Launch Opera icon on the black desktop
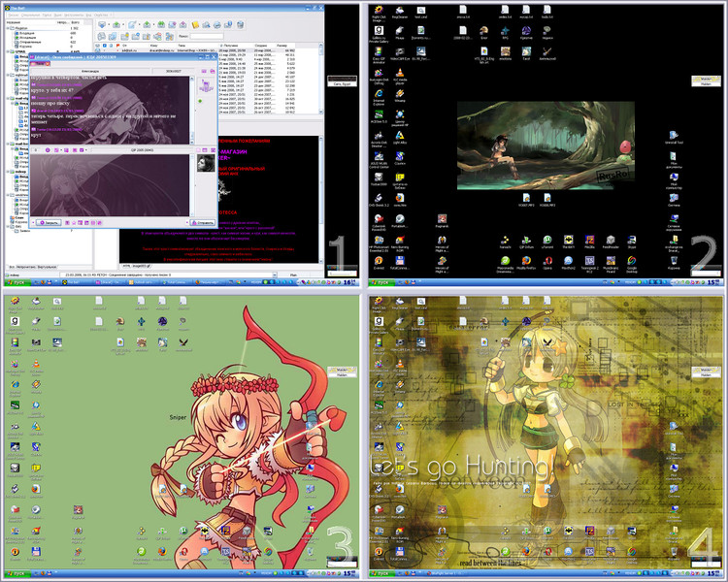 [547, 262]
